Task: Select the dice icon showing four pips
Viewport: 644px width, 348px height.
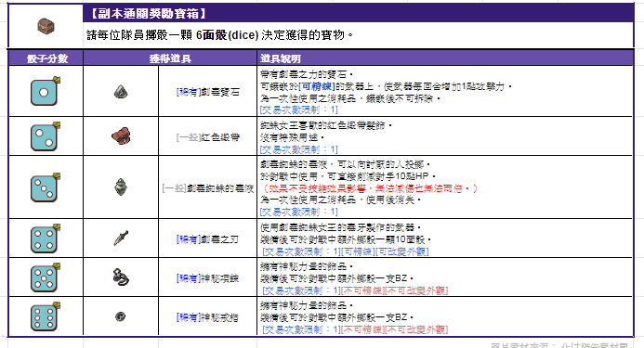Action: click(x=46, y=238)
